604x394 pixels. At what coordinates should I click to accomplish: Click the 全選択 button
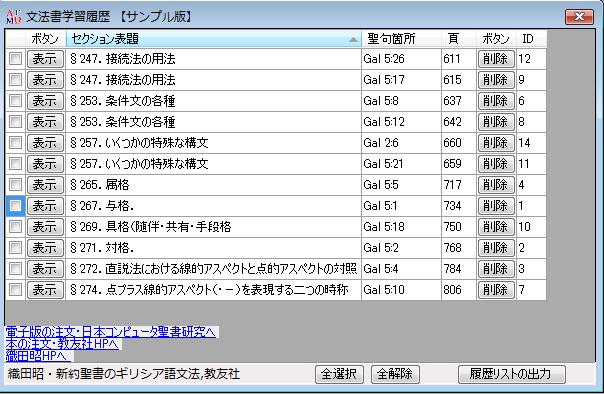[339, 374]
